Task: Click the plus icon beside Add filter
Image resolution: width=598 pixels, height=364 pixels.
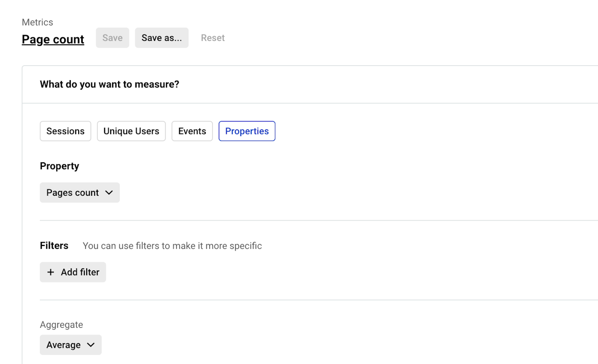Action: (50, 272)
